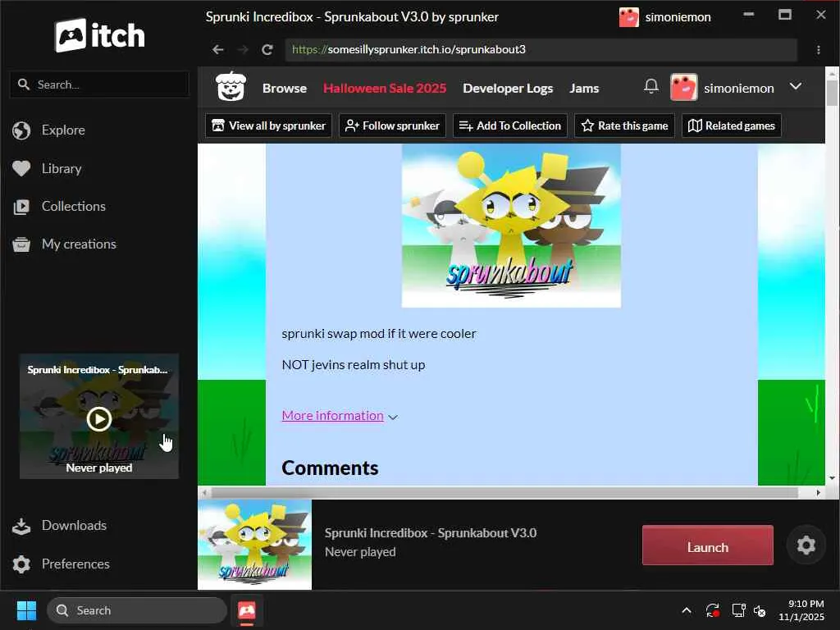840x630 pixels.
Task: Click Add To Collection
Action: pos(510,126)
